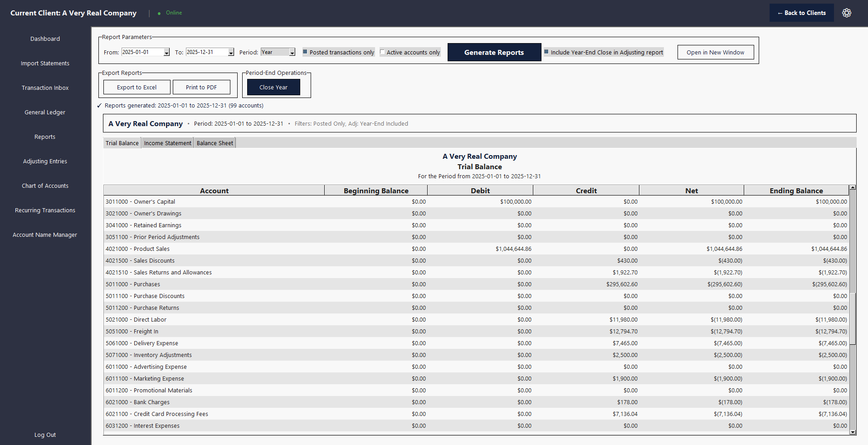868x445 pixels.
Task: Open the Period dropdown
Action: pyautogui.click(x=292, y=52)
